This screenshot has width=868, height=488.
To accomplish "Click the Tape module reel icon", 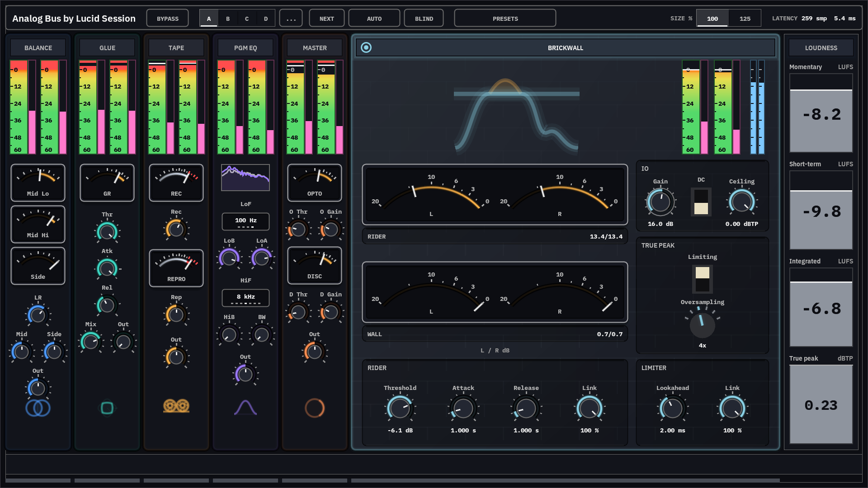I will 176,406.
